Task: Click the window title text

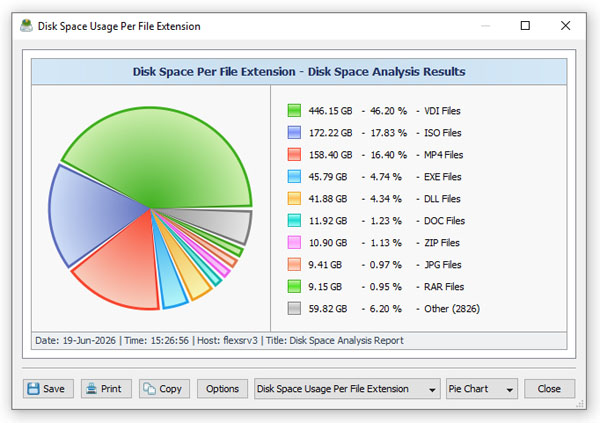Action: [x=119, y=26]
